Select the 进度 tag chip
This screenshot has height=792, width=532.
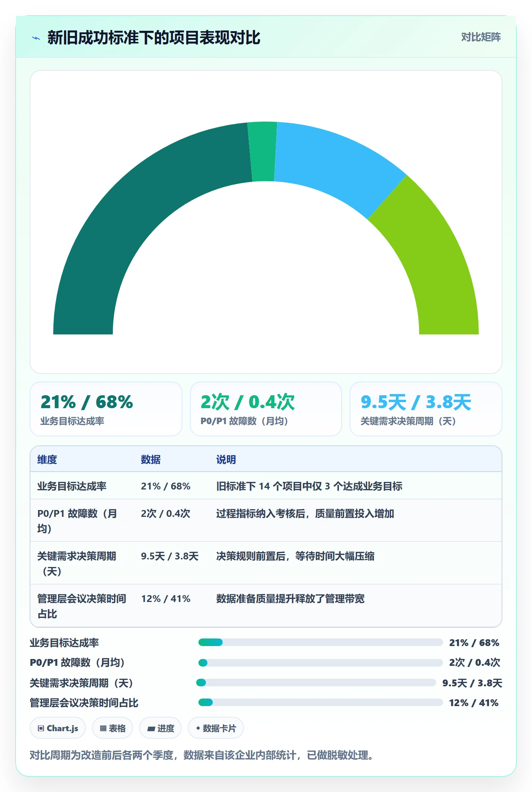(x=160, y=728)
